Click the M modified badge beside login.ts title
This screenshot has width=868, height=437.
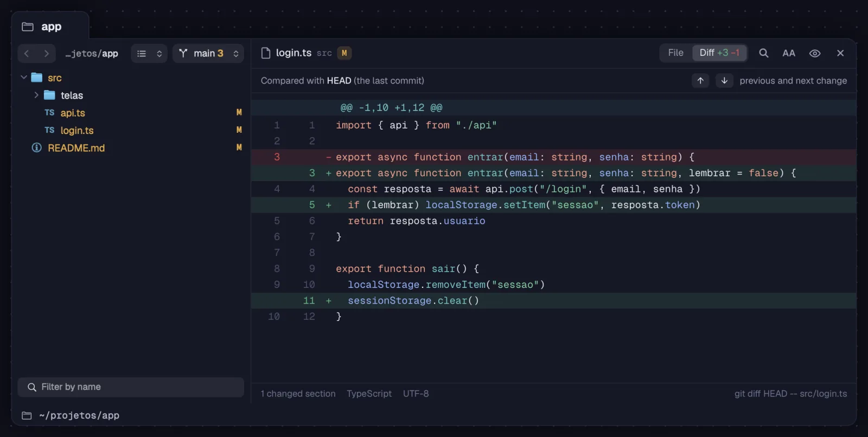tap(344, 53)
